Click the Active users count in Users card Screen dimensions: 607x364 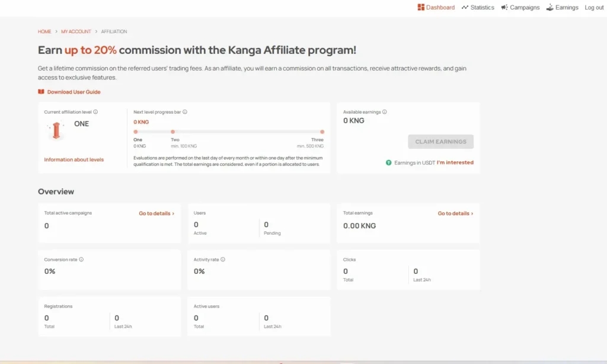pyautogui.click(x=196, y=225)
